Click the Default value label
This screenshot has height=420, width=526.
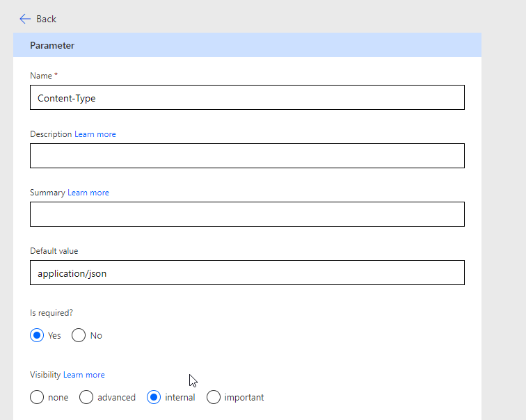tap(54, 251)
